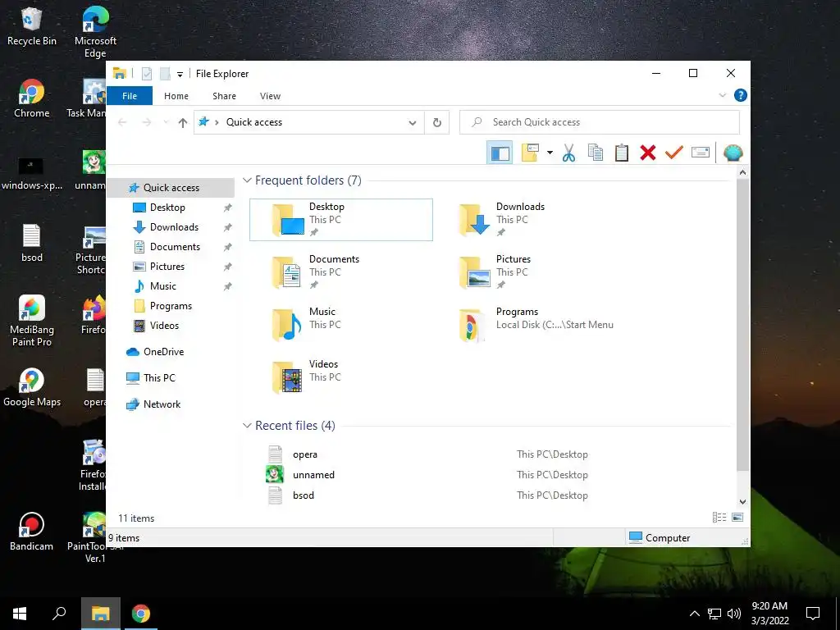Click the scrollbar up arrow
840x630 pixels.
pyautogui.click(x=742, y=172)
